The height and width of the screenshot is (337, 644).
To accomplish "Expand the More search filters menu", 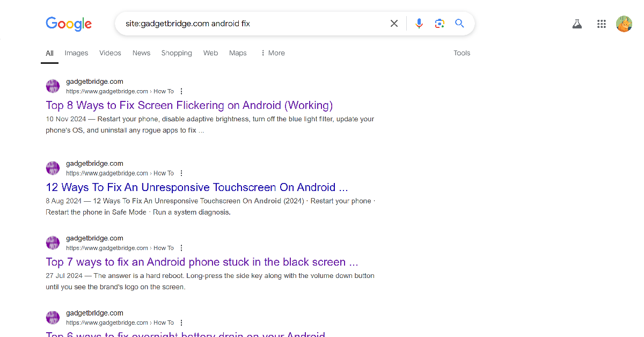I will (273, 53).
